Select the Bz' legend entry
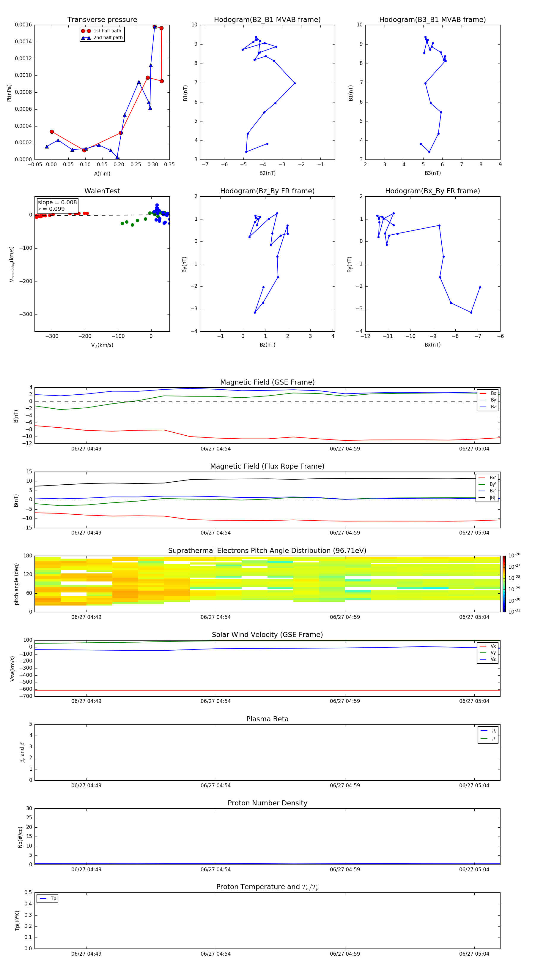The image size is (535, 980). coord(487,491)
